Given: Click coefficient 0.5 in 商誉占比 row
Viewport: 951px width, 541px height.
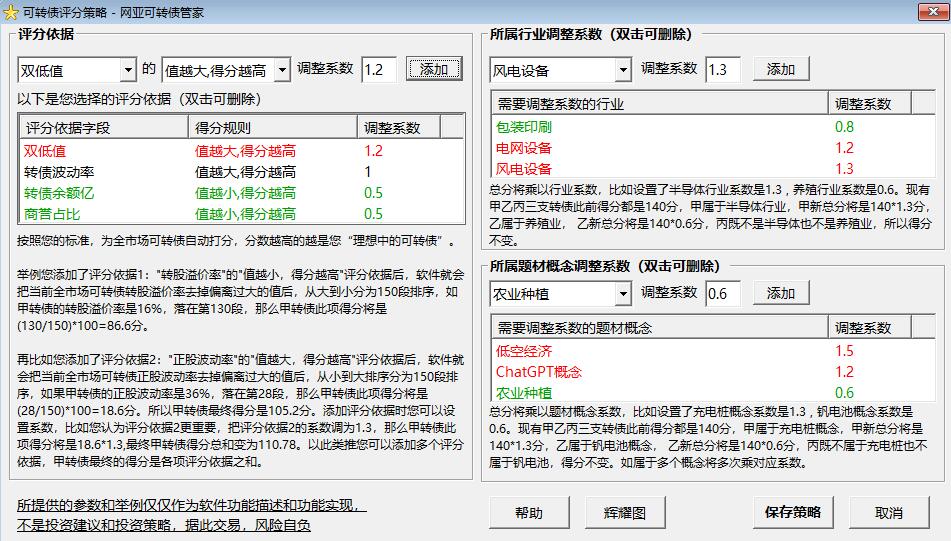Looking at the screenshot, I should [x=374, y=213].
